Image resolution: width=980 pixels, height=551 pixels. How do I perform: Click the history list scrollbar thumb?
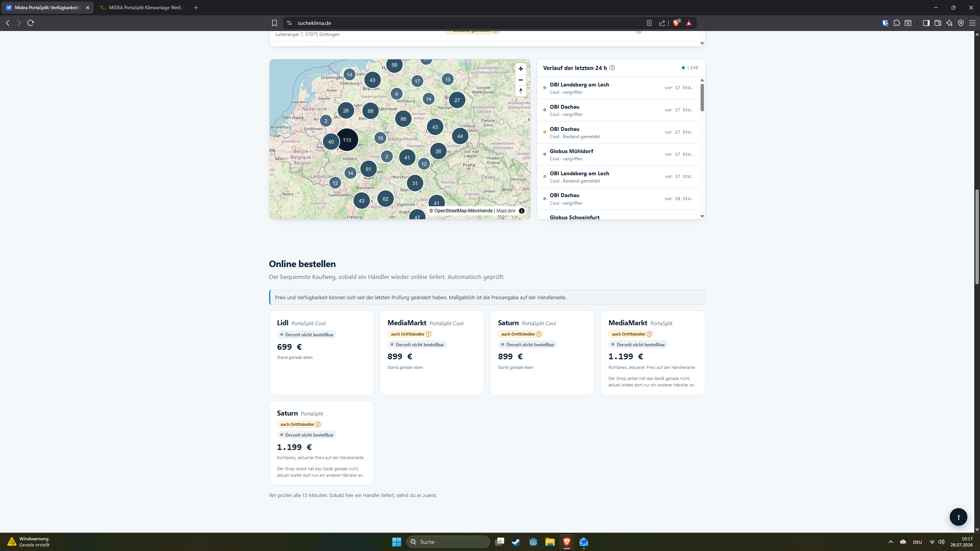[702, 97]
